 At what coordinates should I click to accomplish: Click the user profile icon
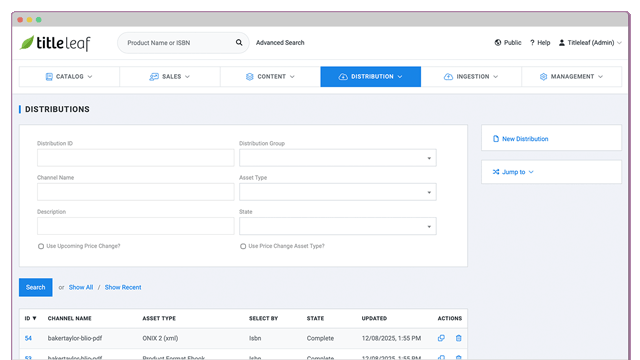(562, 42)
